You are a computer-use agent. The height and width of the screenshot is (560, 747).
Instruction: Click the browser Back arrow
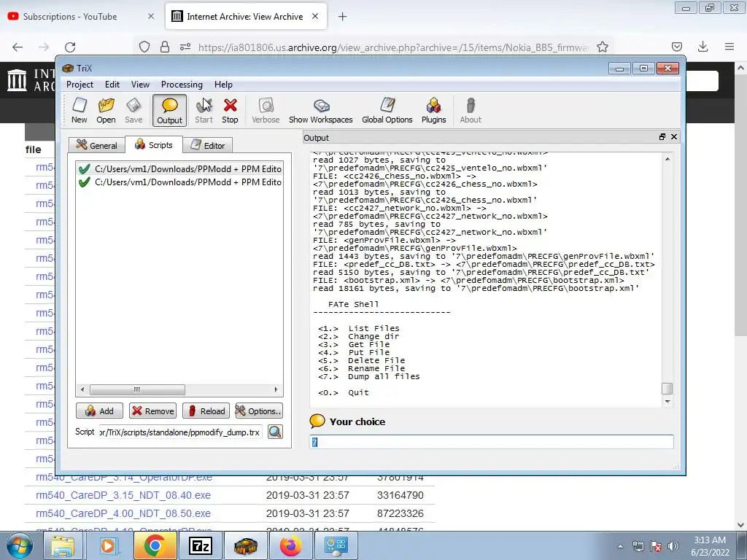[18, 47]
